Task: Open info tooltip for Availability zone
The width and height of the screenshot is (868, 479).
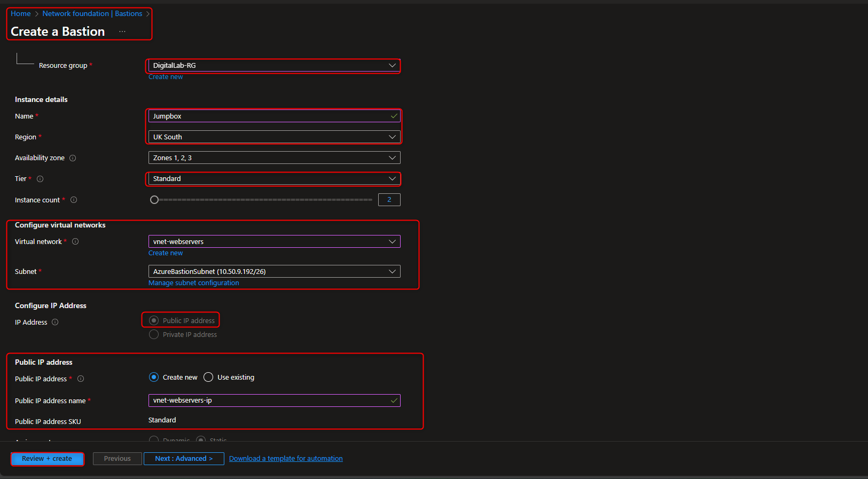Action: click(x=73, y=158)
